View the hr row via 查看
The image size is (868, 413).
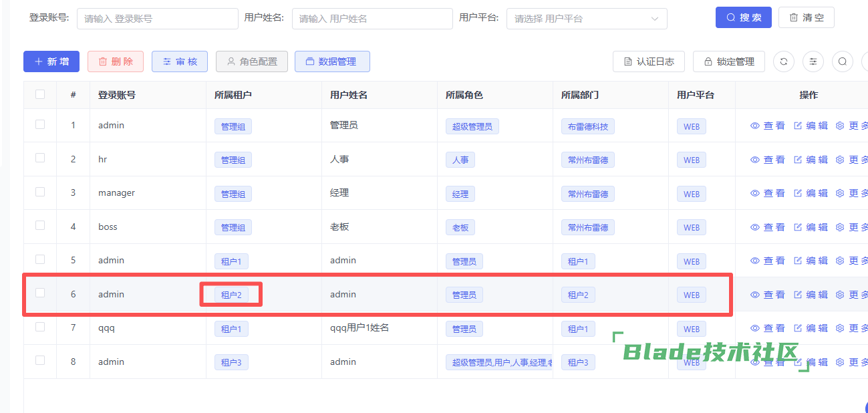pos(768,160)
